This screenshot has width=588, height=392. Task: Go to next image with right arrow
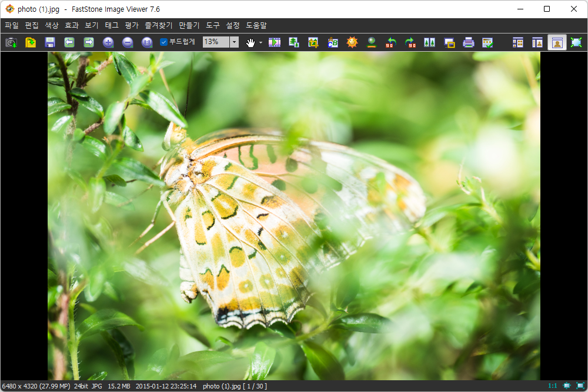click(x=89, y=42)
